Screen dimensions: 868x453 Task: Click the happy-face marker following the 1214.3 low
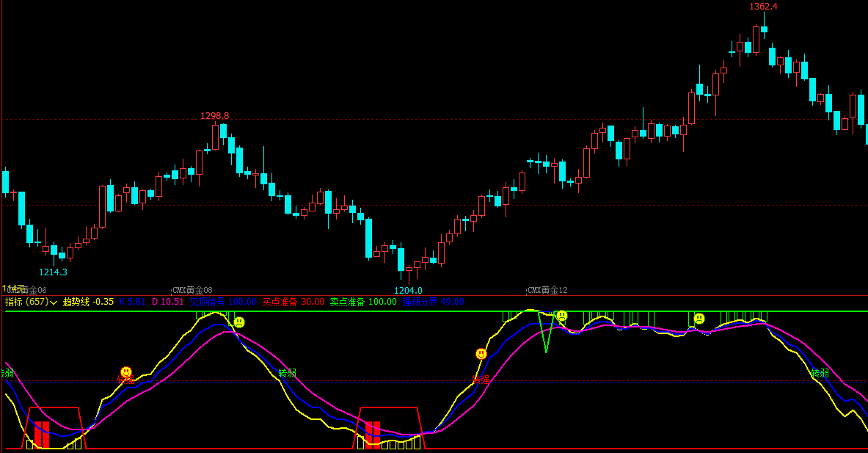pyautogui.click(x=126, y=372)
